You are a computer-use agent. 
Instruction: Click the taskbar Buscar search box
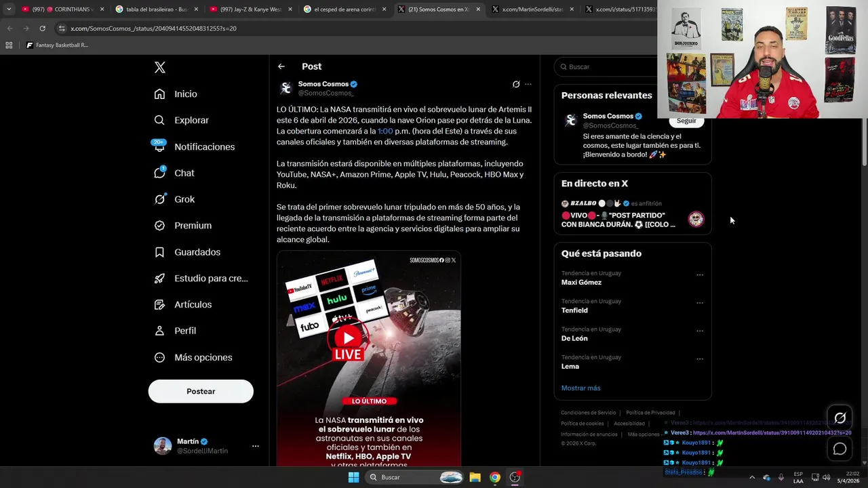click(415, 477)
